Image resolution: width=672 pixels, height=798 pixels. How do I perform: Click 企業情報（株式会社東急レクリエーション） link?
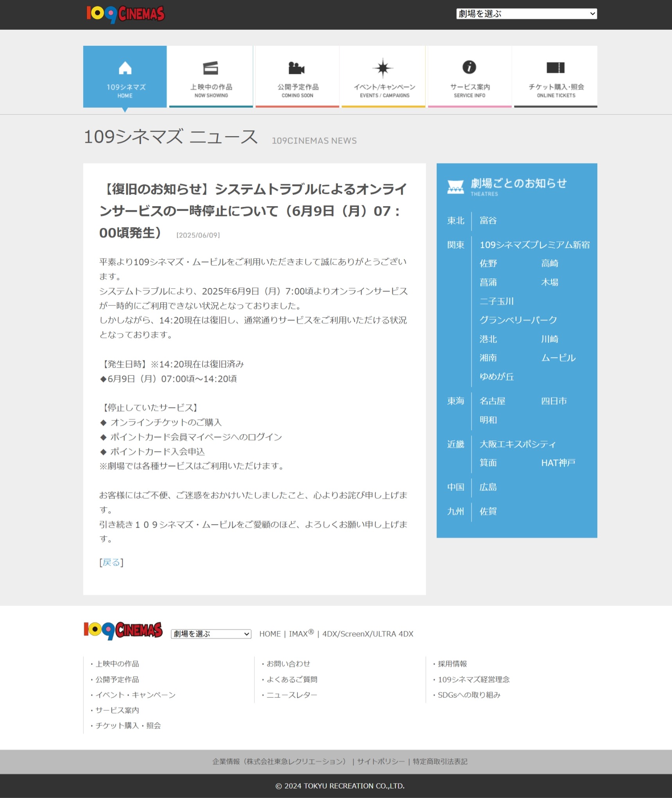tap(281, 762)
